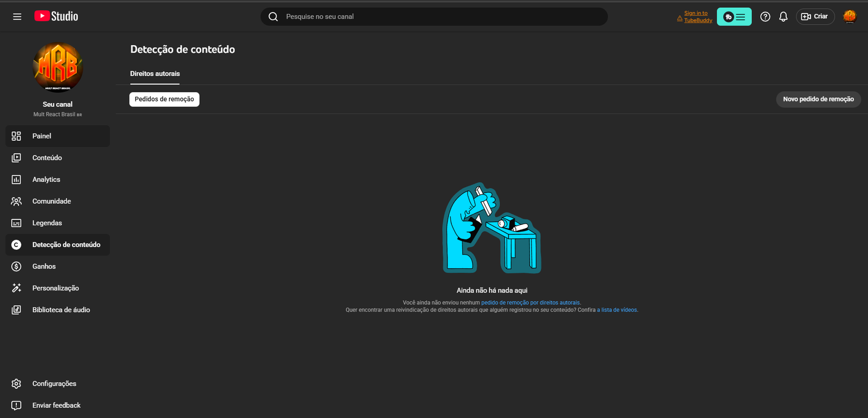The width and height of the screenshot is (868, 418).
Task: Focus the Pesquise no seu canal search field
Action: 434,17
